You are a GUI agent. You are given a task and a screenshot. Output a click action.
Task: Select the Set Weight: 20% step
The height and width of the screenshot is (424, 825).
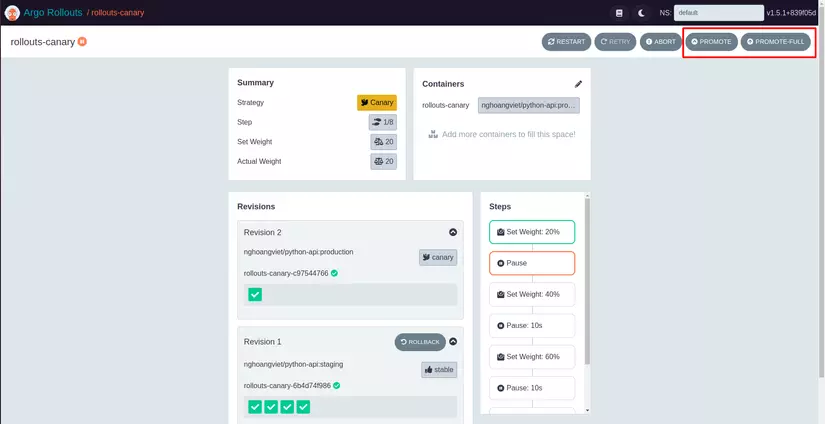tap(532, 232)
